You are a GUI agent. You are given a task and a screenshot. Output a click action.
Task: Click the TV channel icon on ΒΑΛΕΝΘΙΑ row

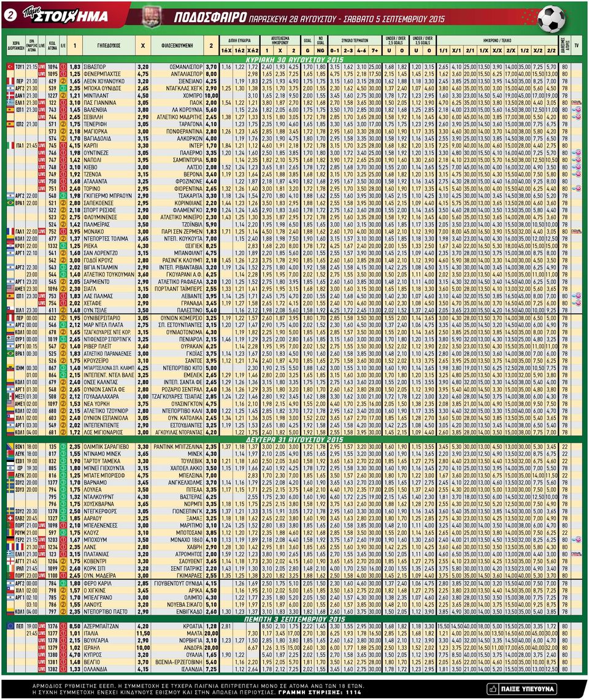tap(577, 109)
